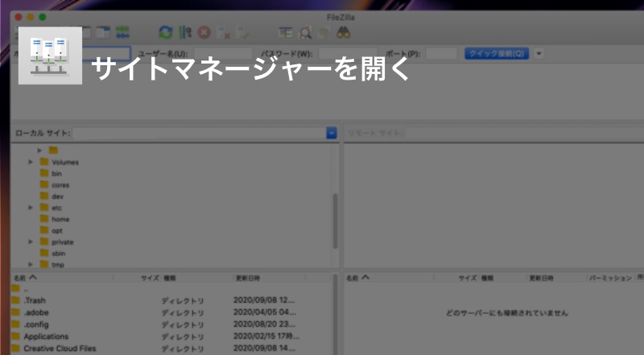Viewport: 644px width, 355px height.
Task: Select the Volumes folder label in tree
Action: point(65,162)
